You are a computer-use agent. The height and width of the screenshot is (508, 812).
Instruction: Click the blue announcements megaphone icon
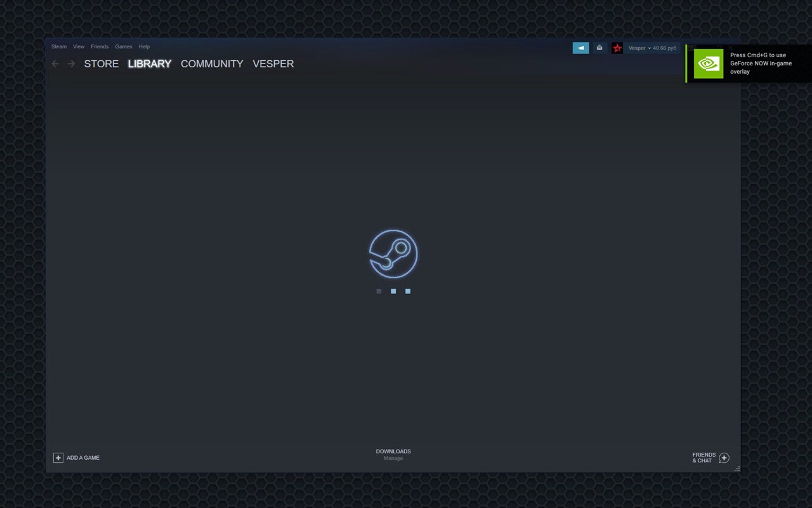click(x=580, y=48)
